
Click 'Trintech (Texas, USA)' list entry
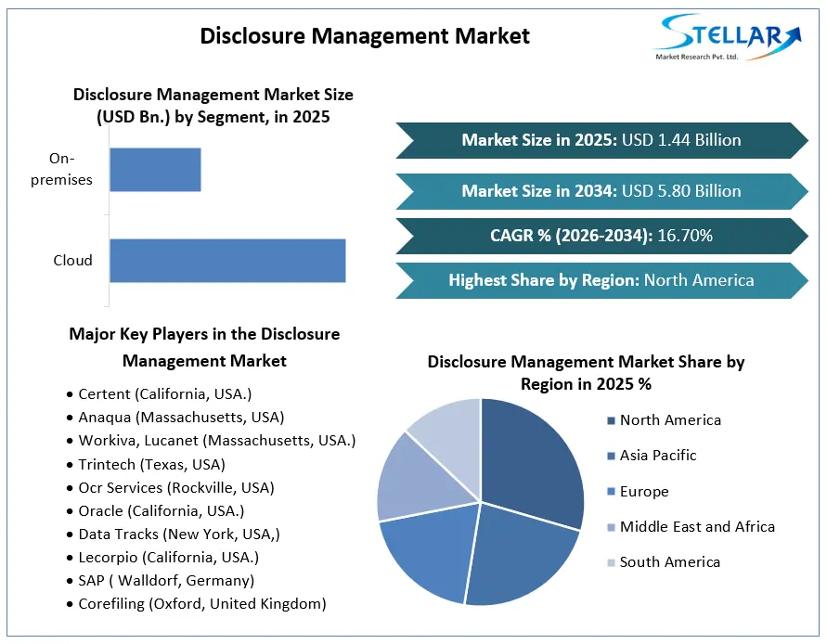(x=151, y=465)
